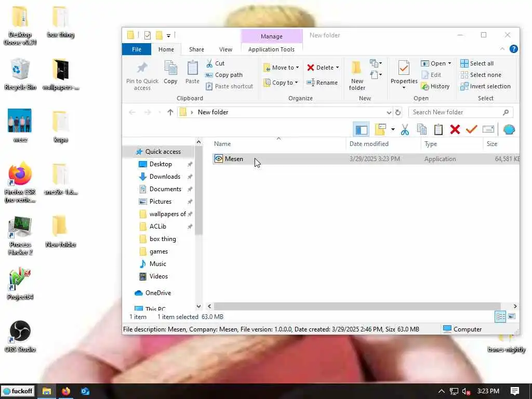Click Pin to Quick access icon
This screenshot has height=399, width=532.
tap(142, 68)
